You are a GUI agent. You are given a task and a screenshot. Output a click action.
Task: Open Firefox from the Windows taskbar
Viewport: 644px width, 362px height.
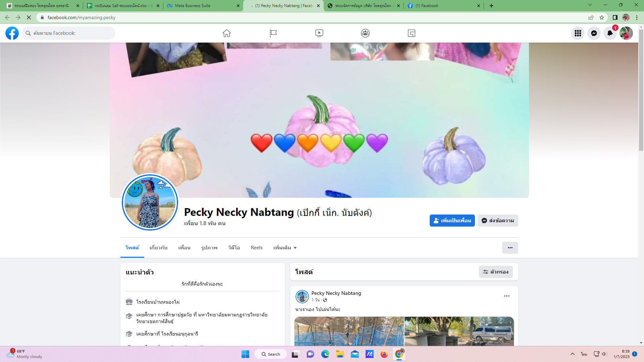384,354
